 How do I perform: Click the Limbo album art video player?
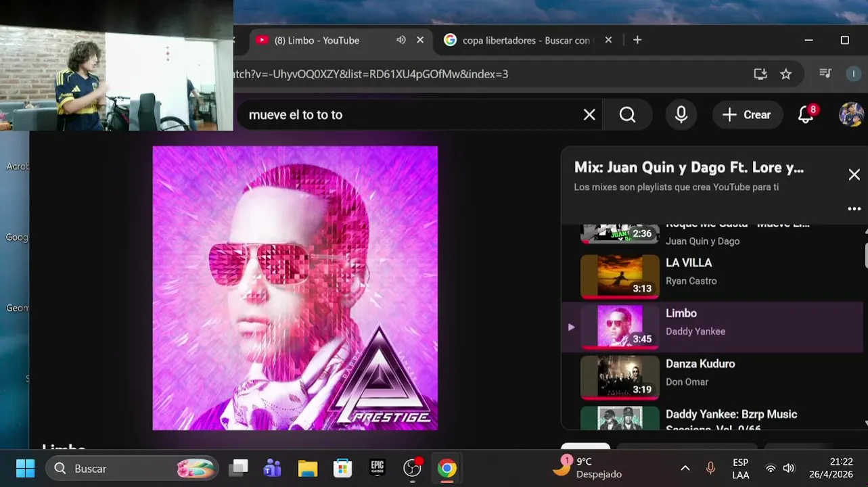(x=295, y=288)
